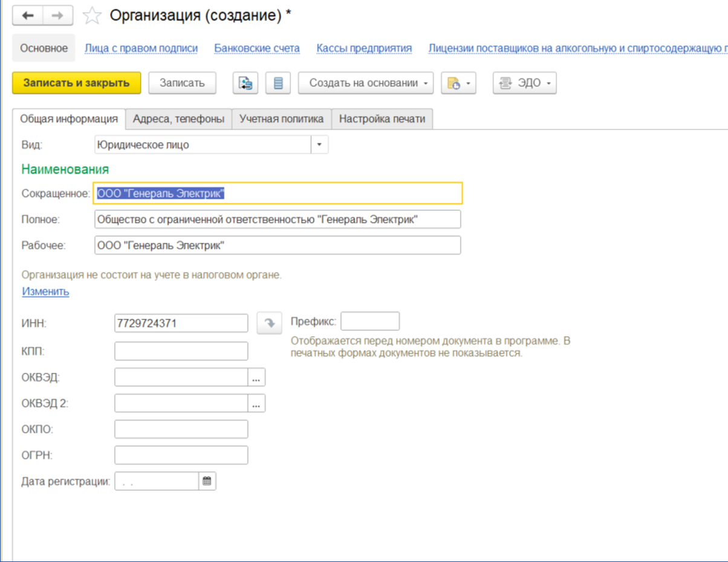This screenshot has width=728, height=562.
Task: Click the КПП input field
Action: [x=181, y=351]
